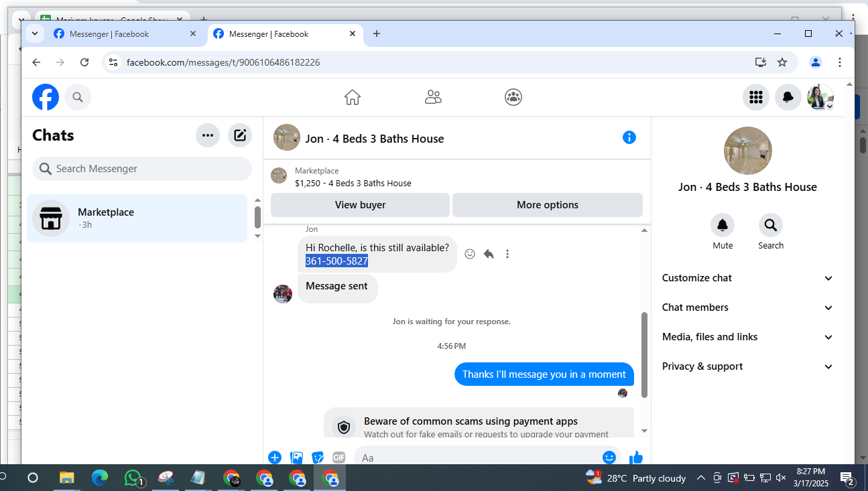Open the Facebook home logo
The height and width of the screenshot is (491, 868).
(46, 97)
